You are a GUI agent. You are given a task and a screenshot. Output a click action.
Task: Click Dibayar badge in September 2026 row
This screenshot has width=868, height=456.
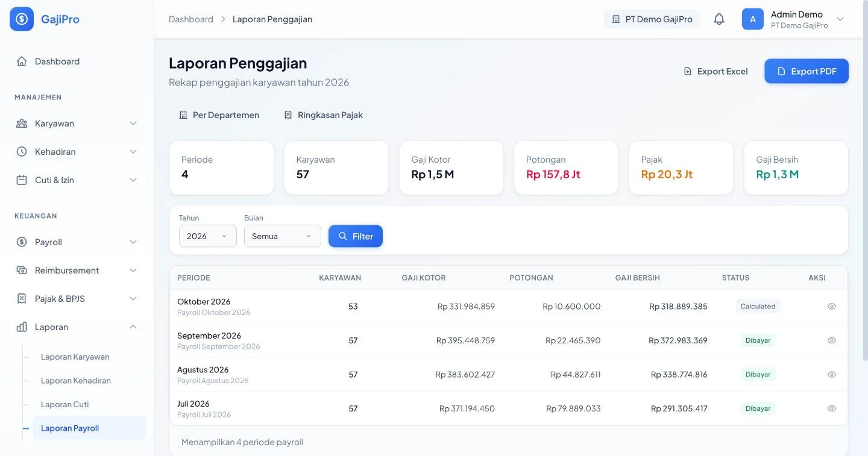[x=758, y=340]
